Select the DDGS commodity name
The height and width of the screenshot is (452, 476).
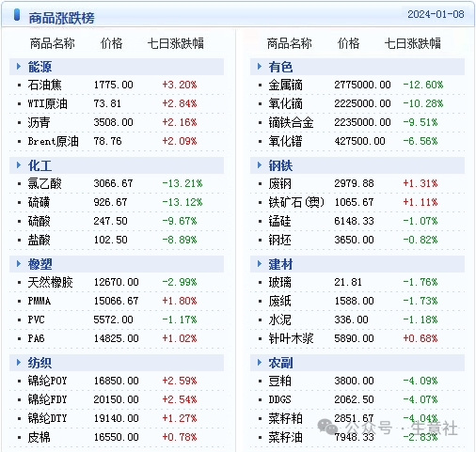tap(279, 399)
